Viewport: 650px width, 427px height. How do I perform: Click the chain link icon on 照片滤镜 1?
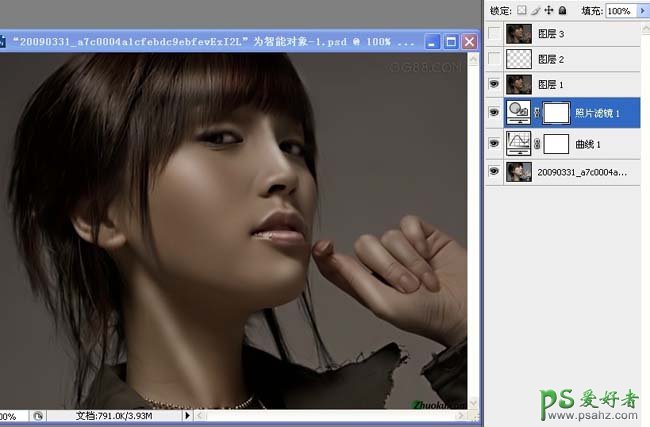click(537, 114)
